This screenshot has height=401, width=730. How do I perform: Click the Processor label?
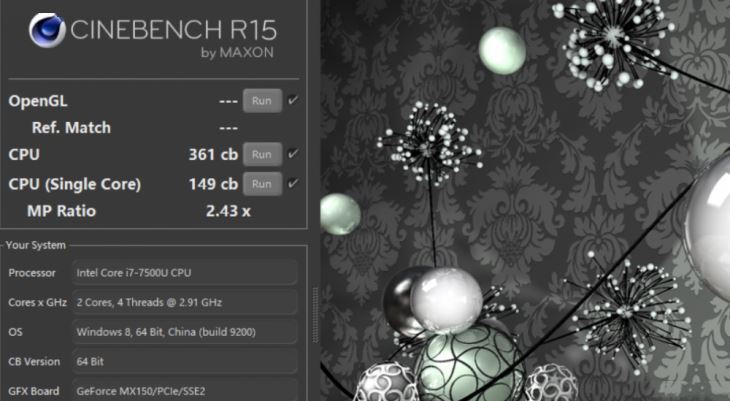32,273
